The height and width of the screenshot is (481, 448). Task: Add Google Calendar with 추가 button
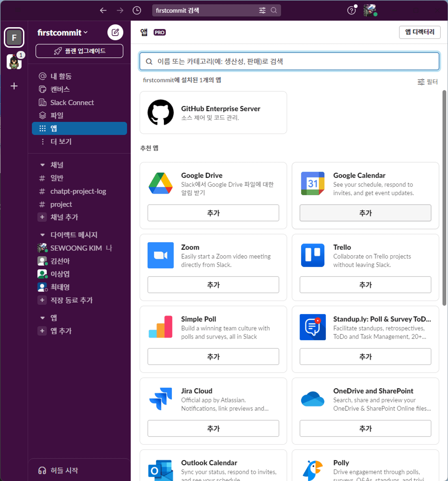[366, 213]
